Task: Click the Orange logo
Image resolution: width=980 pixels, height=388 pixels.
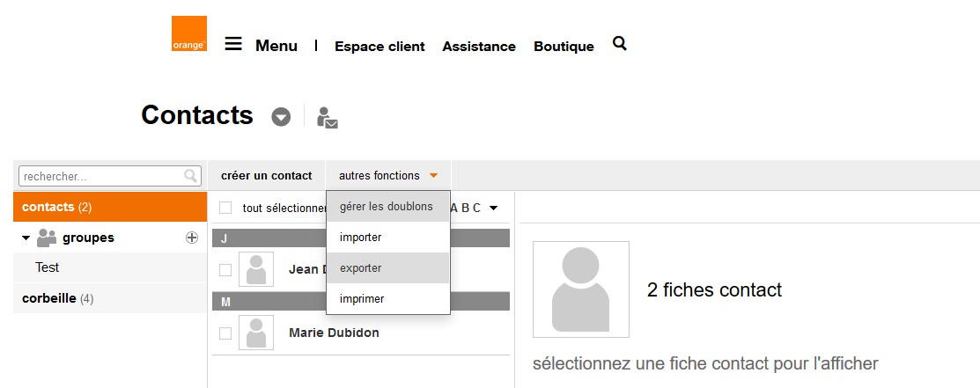Action: 188,33
